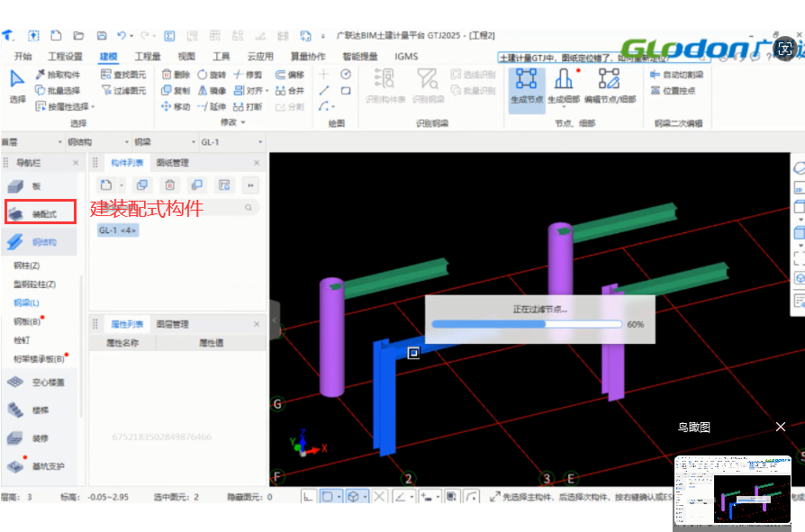Image resolution: width=805 pixels, height=532 pixels.
Task: Select the rectangle draw tool
Action: tap(346, 90)
